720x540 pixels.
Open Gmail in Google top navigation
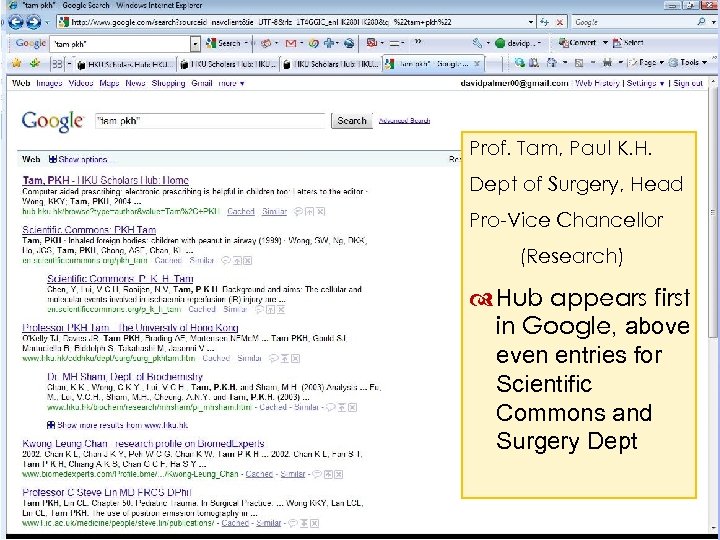click(x=202, y=83)
